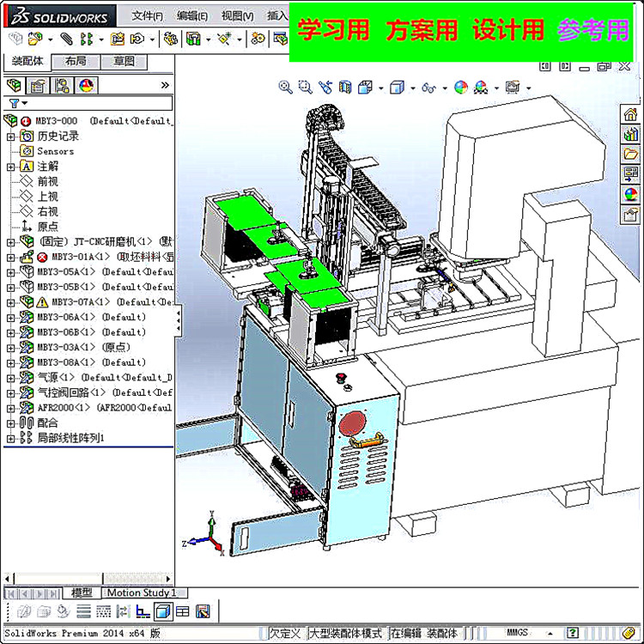This screenshot has width=644, height=644.
Task: Click the Hide/Show Items glasses icon
Action: pyautogui.click(x=428, y=88)
